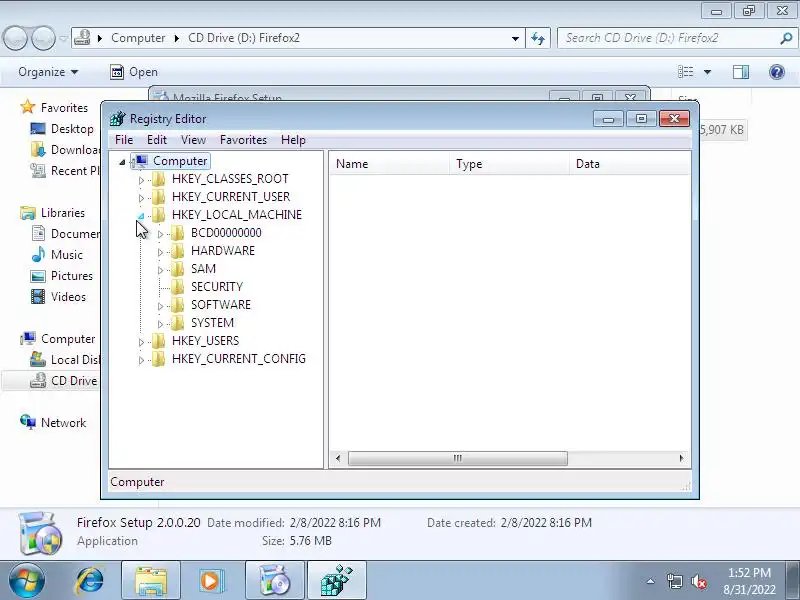Open the view options dropdown arrow

708,72
